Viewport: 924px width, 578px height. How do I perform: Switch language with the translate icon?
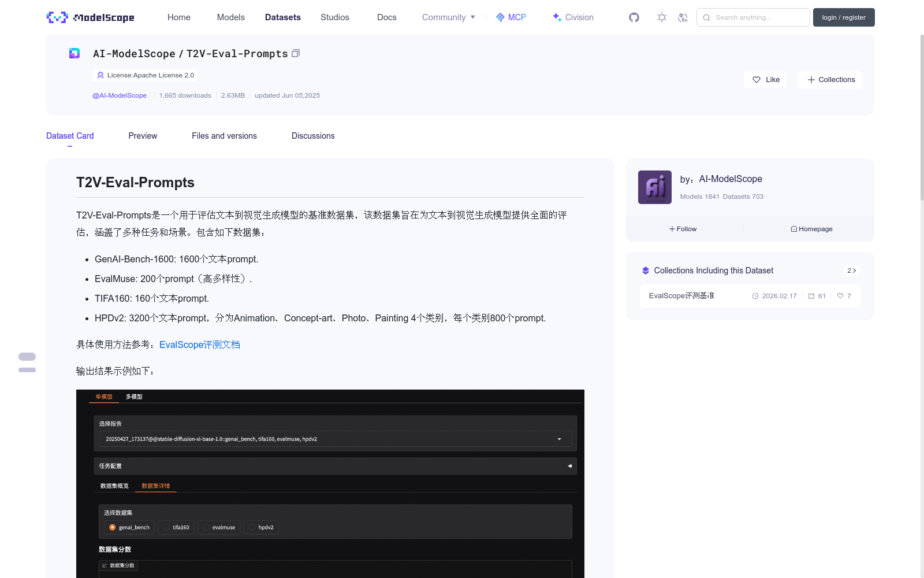(x=683, y=17)
